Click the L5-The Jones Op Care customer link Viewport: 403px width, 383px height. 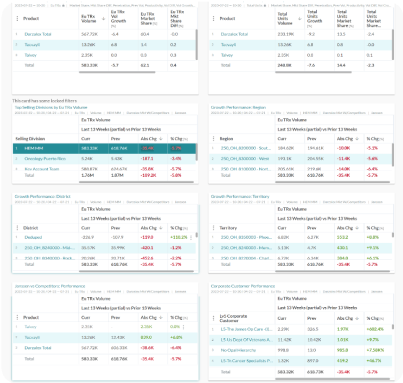tap(246, 329)
